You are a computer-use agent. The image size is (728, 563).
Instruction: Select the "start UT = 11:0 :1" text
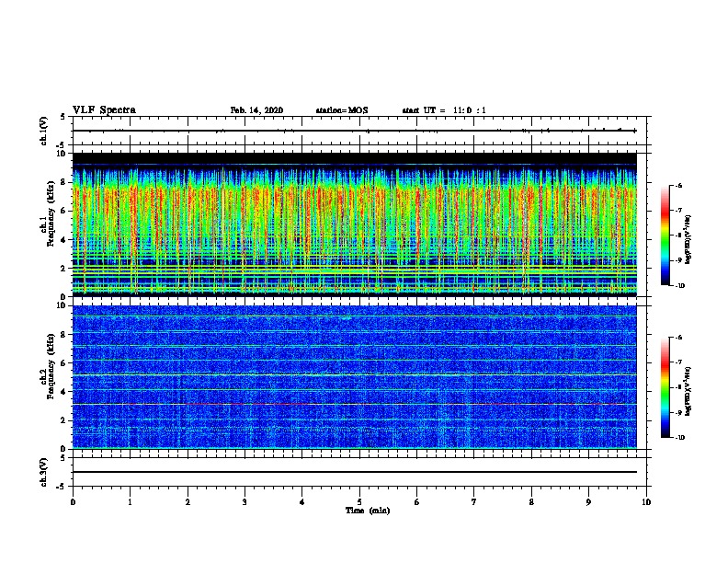point(444,110)
